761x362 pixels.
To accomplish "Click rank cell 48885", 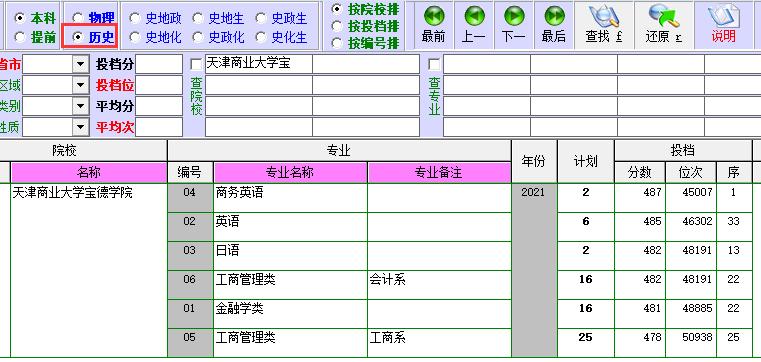I will 691,314.
